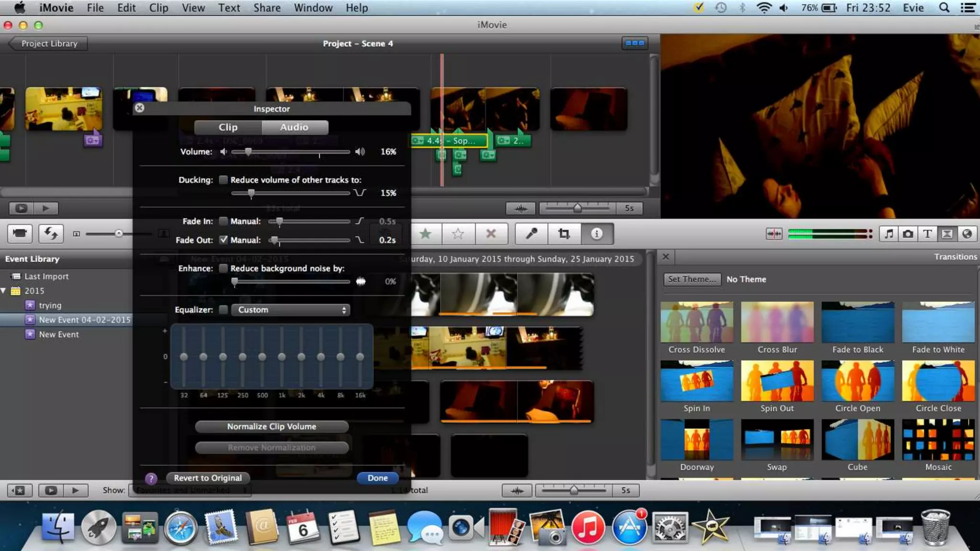Viewport: 980px width, 551px height.
Task: Click the swap events and projects button
Action: [51, 233]
